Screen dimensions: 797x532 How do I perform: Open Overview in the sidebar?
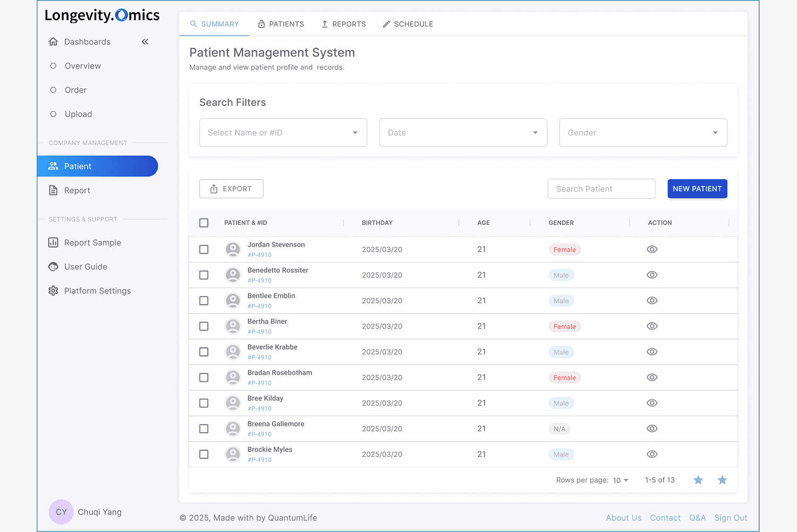[x=82, y=66]
